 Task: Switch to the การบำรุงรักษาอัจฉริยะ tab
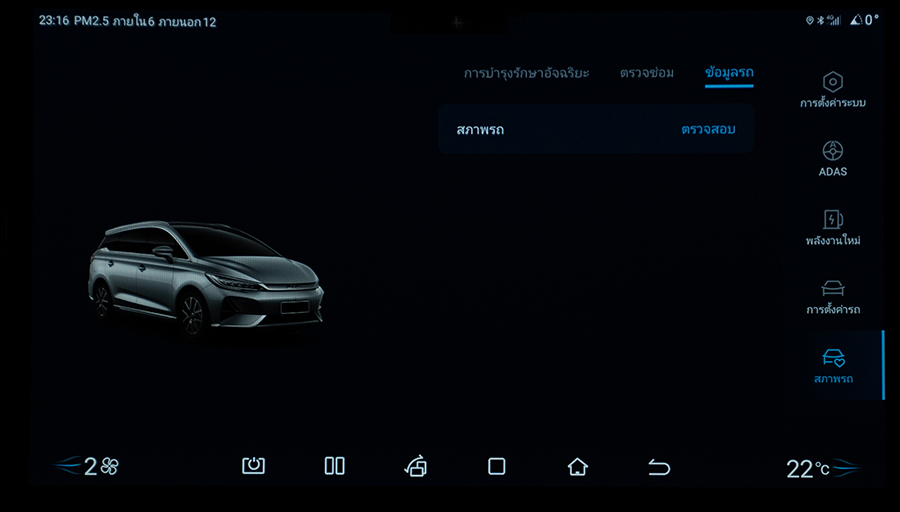click(x=526, y=73)
